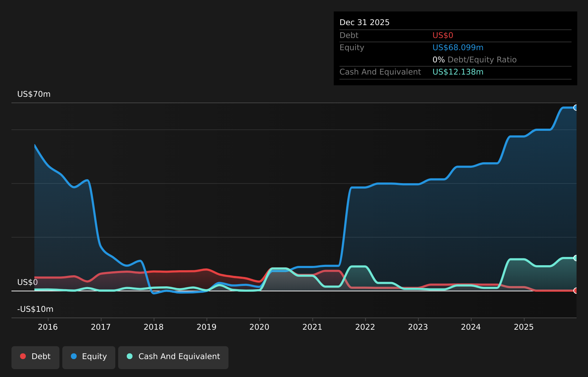Click the red Debt endpoint marker
Viewport: 588px width, 377px height.
(576, 291)
